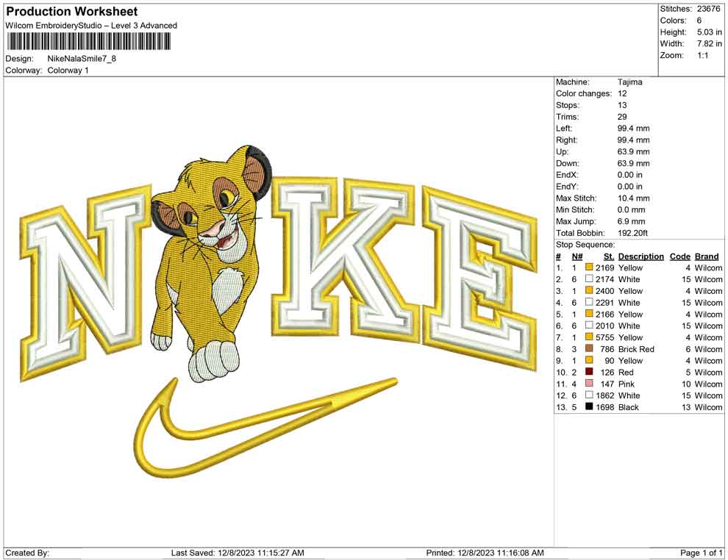Click the letter N in the design

[86, 283]
